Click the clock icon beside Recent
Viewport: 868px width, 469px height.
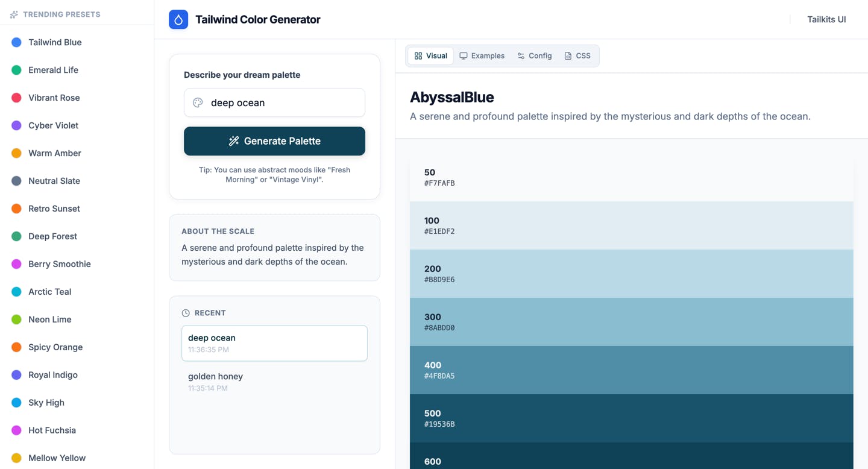(186, 313)
